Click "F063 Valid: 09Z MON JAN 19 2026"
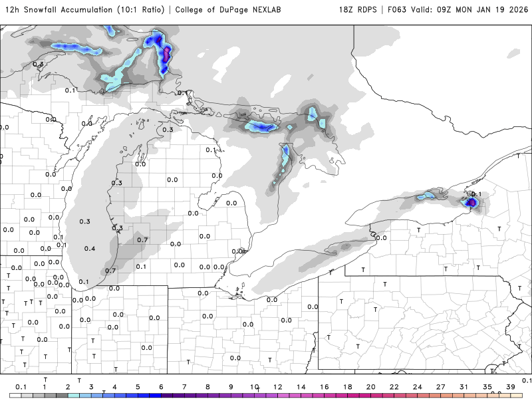The width and height of the screenshot is (532, 399). pos(458,10)
